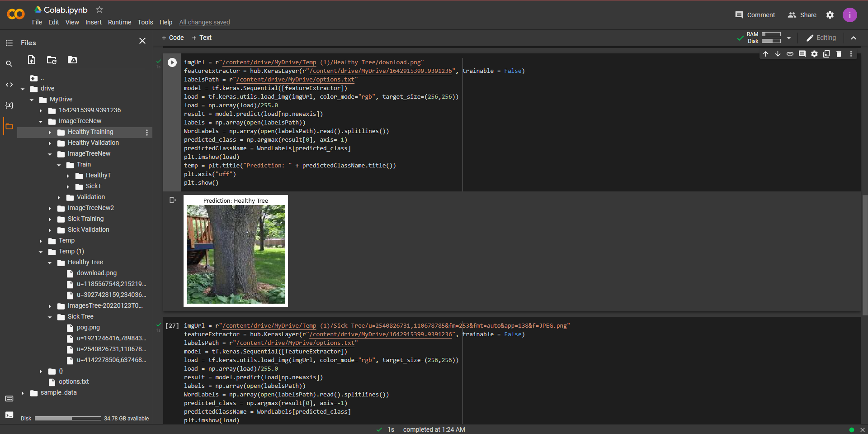Open the user account avatar
Image resolution: width=868 pixels, height=434 pixels.
pos(850,15)
